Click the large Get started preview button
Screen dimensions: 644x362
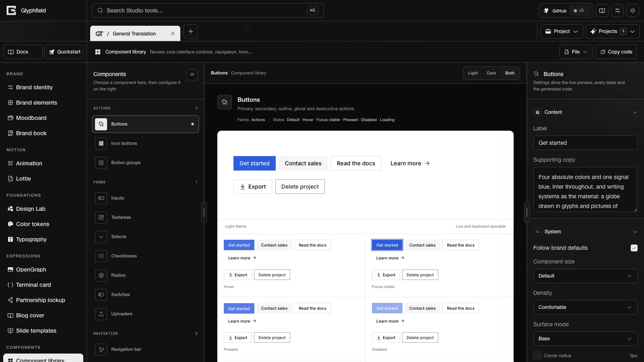pos(254,163)
